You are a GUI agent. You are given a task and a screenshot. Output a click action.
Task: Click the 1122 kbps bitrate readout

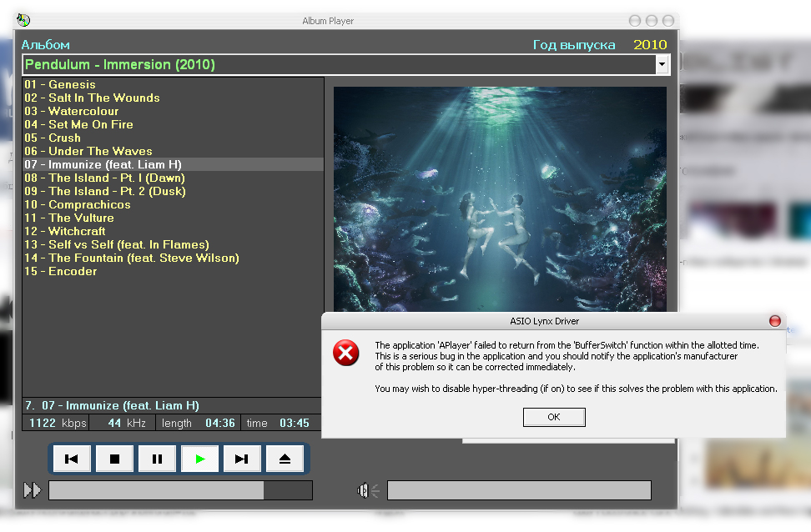pos(58,423)
